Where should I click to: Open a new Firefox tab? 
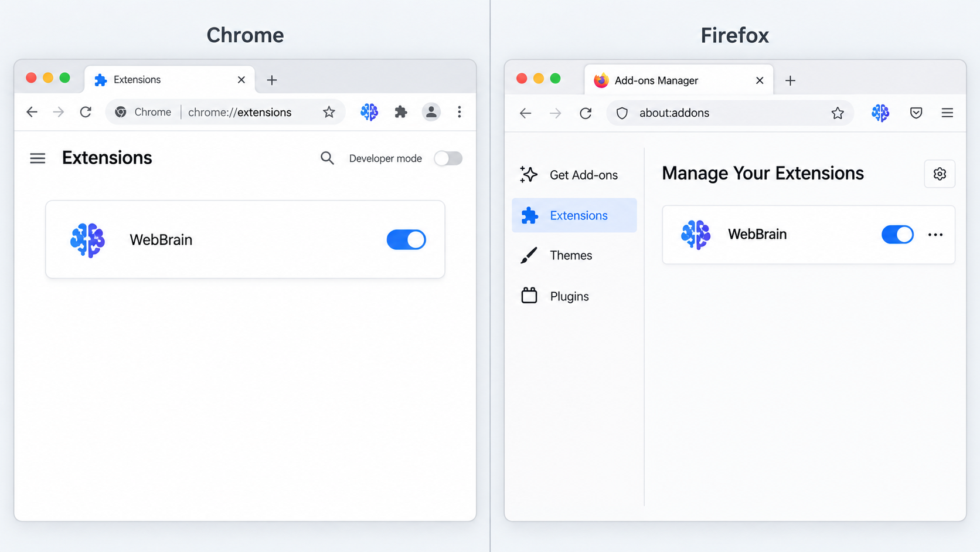(790, 80)
